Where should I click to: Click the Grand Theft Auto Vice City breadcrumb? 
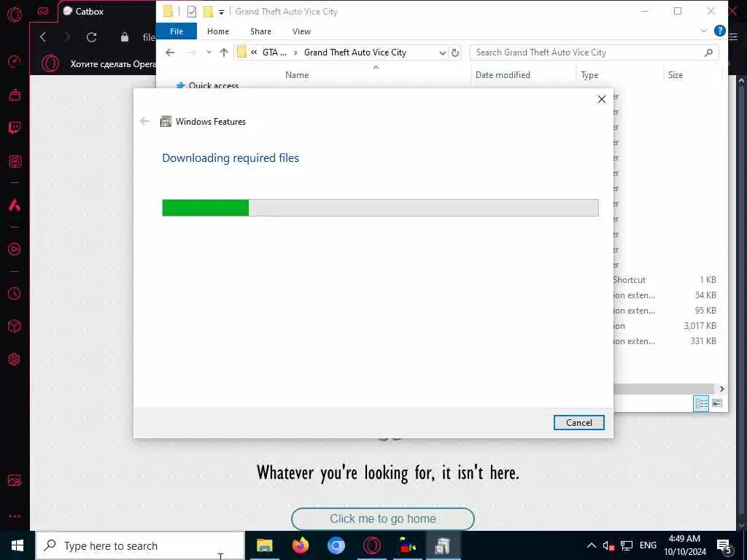click(x=355, y=52)
